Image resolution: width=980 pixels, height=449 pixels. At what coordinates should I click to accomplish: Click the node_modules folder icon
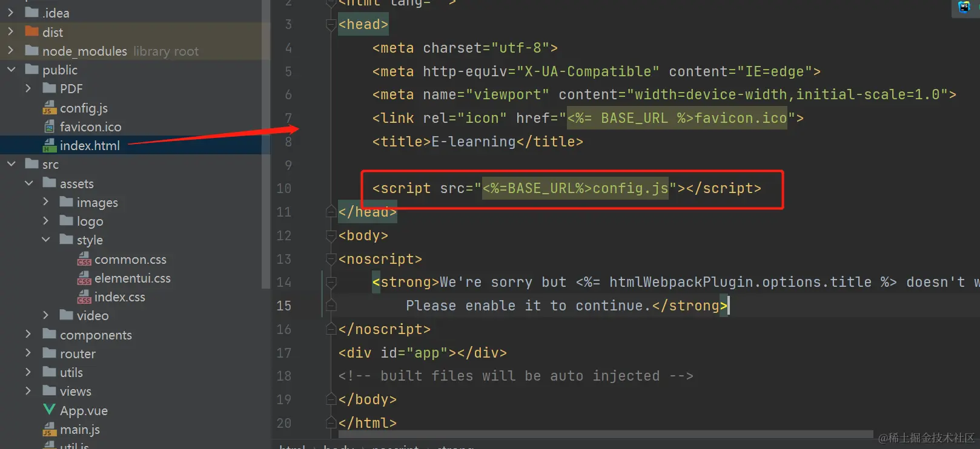pyautogui.click(x=32, y=50)
